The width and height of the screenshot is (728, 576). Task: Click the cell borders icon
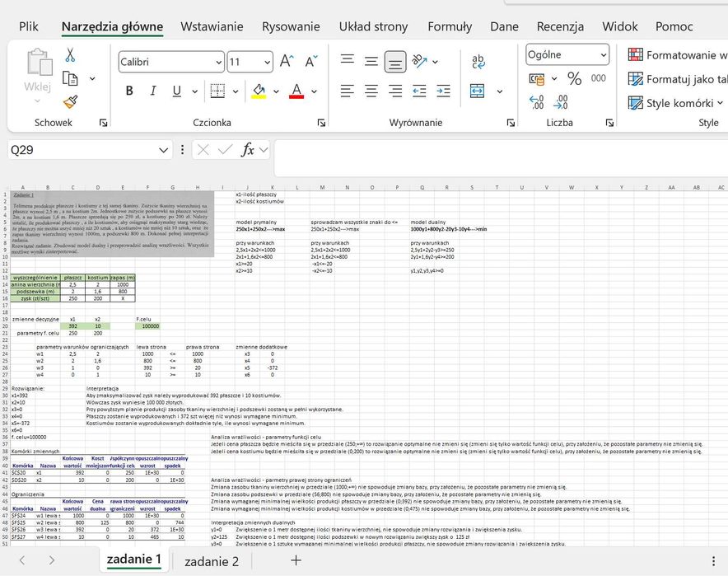click(x=217, y=91)
